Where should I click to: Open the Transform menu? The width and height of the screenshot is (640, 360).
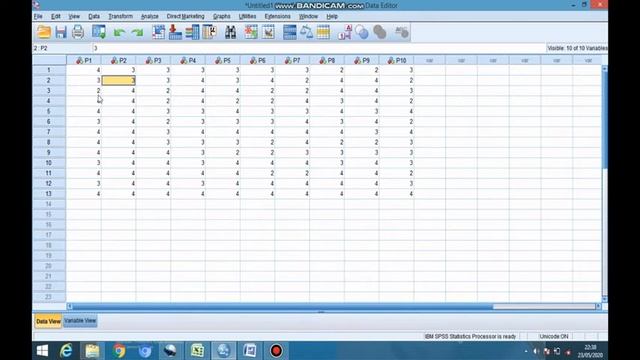(x=120, y=16)
